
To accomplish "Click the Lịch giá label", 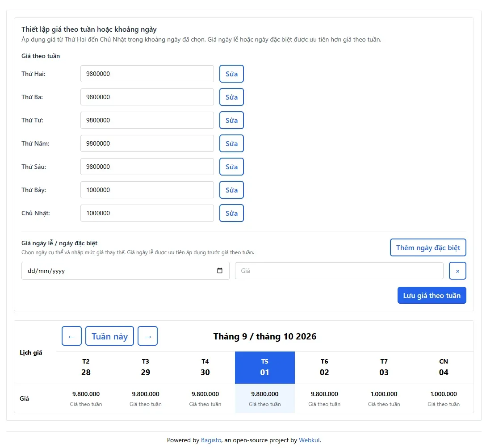I will [31, 352].
